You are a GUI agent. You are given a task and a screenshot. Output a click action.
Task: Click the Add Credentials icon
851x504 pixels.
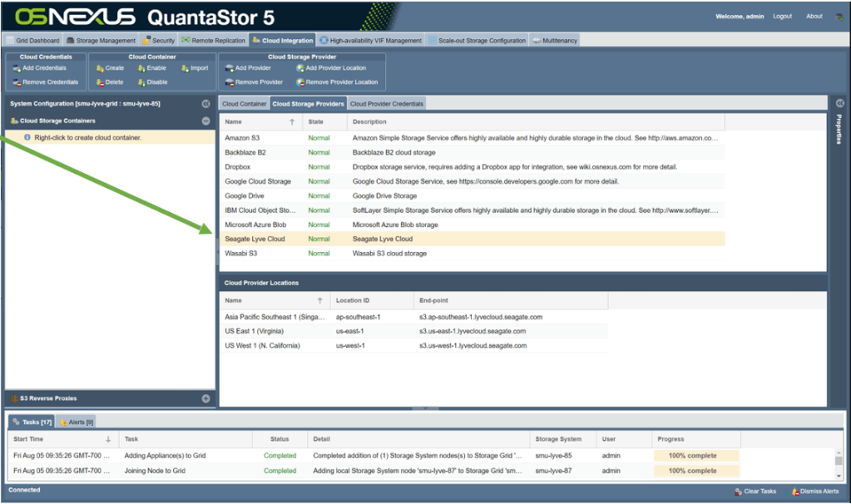click(x=17, y=68)
